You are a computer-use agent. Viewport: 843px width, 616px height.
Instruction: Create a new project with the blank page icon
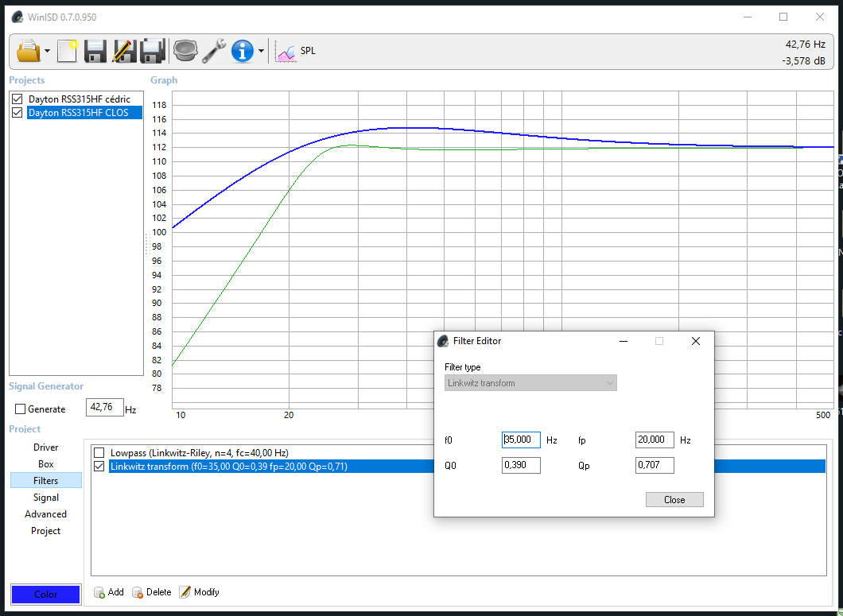click(x=68, y=52)
